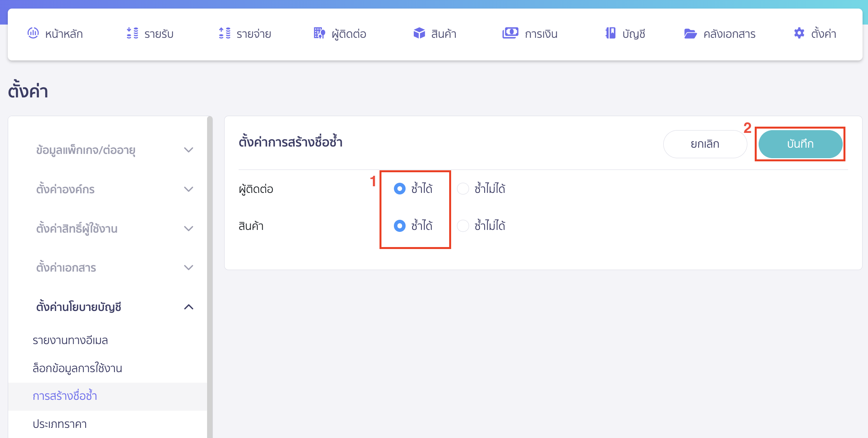Select the การเงิน finance icon
868x438 pixels.
[510, 34]
